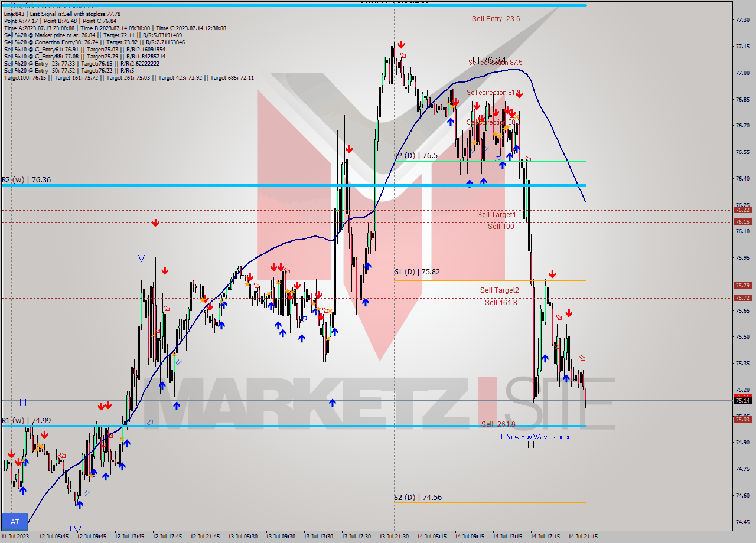
Task: Click the 13 Jul 21:30 time label
Action: click(x=394, y=537)
